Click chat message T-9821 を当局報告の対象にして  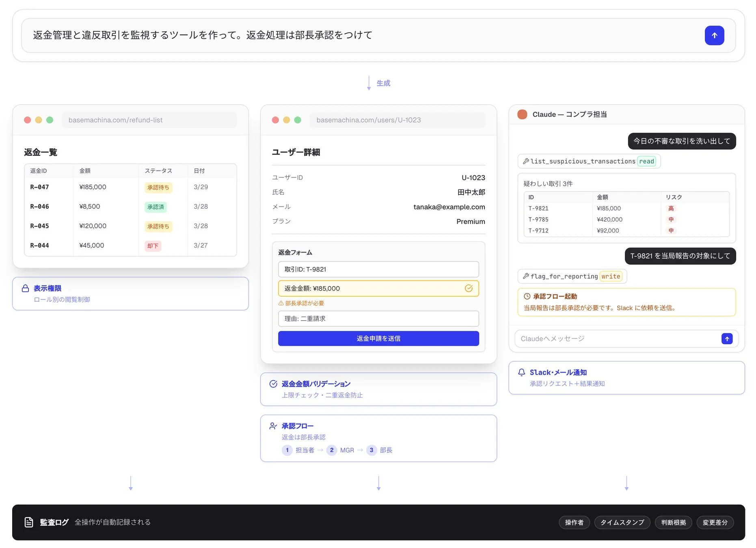(680, 256)
